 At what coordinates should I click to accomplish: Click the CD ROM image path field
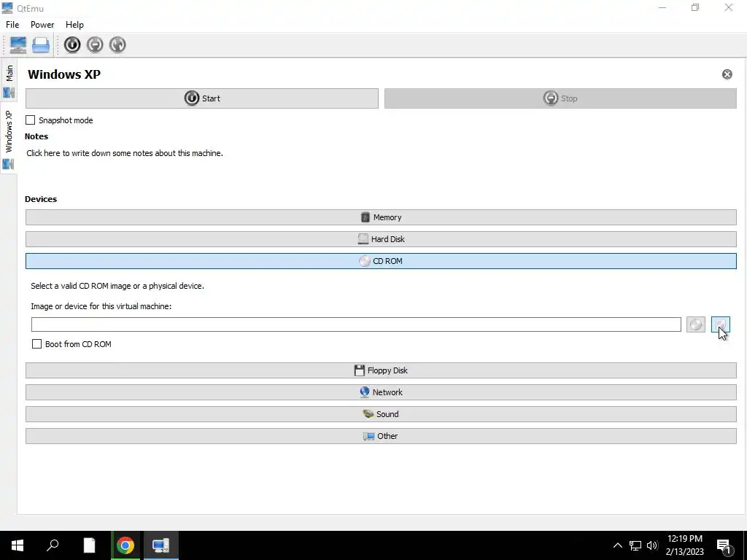click(x=356, y=324)
